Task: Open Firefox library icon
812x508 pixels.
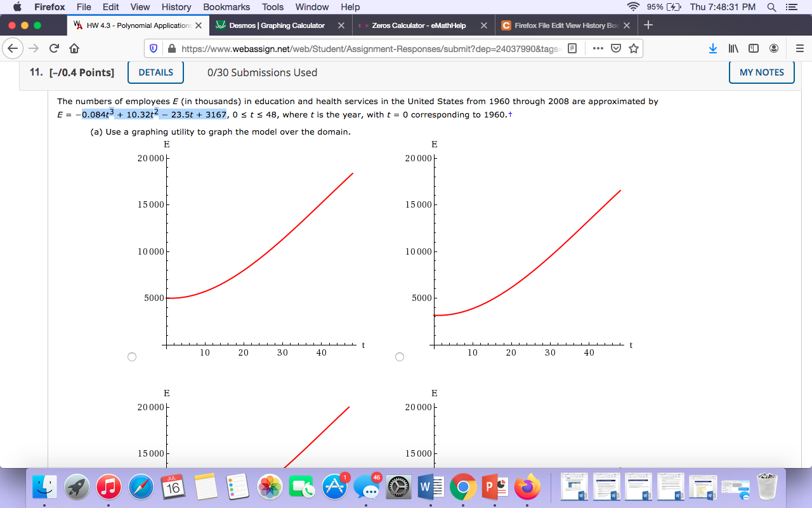Action: point(733,48)
